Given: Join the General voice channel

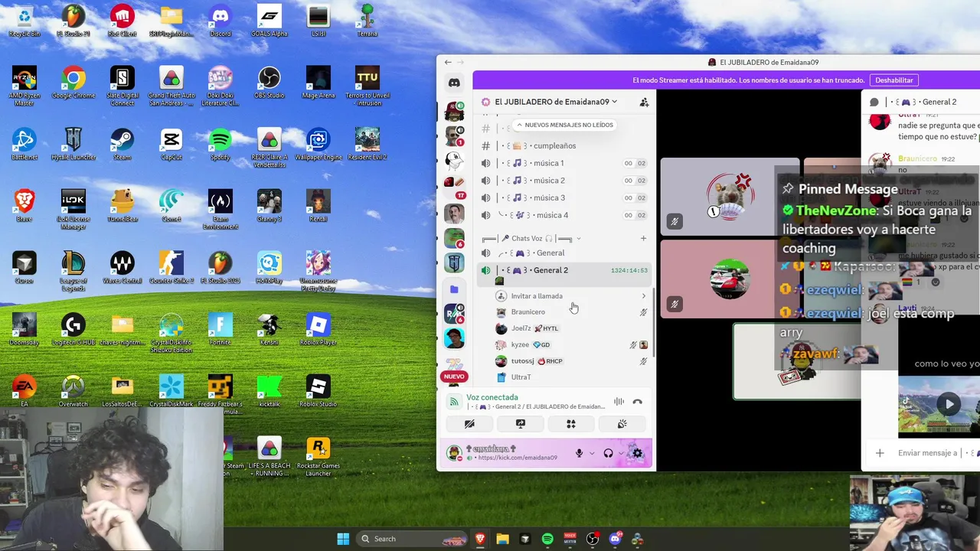Looking at the screenshot, I should pyautogui.click(x=564, y=253).
